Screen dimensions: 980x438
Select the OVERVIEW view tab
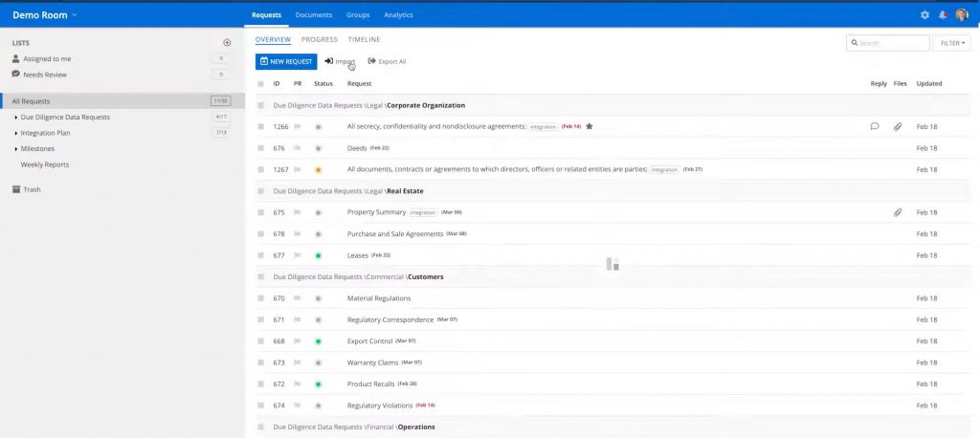[273, 39]
